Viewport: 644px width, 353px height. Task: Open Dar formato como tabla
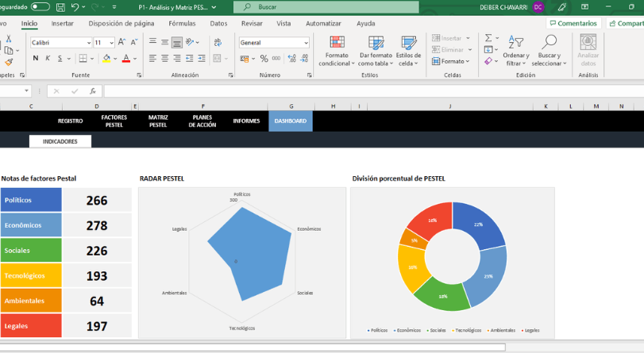376,51
